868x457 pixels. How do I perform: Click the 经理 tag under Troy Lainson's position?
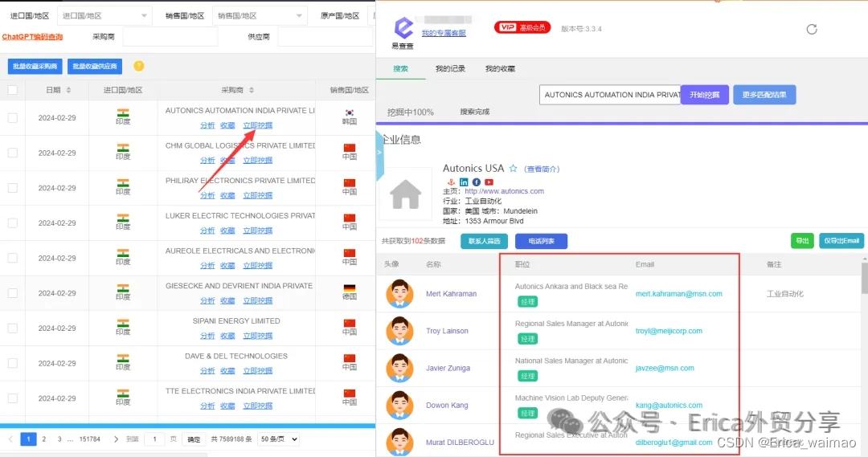tap(527, 339)
